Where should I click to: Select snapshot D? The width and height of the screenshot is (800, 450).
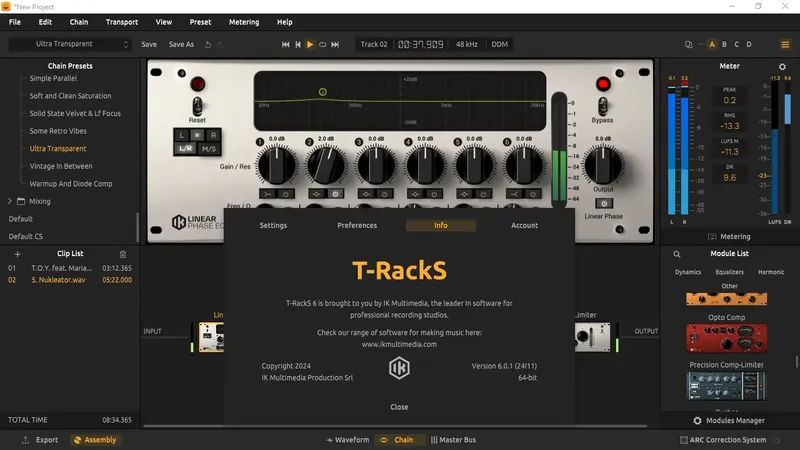coord(749,44)
